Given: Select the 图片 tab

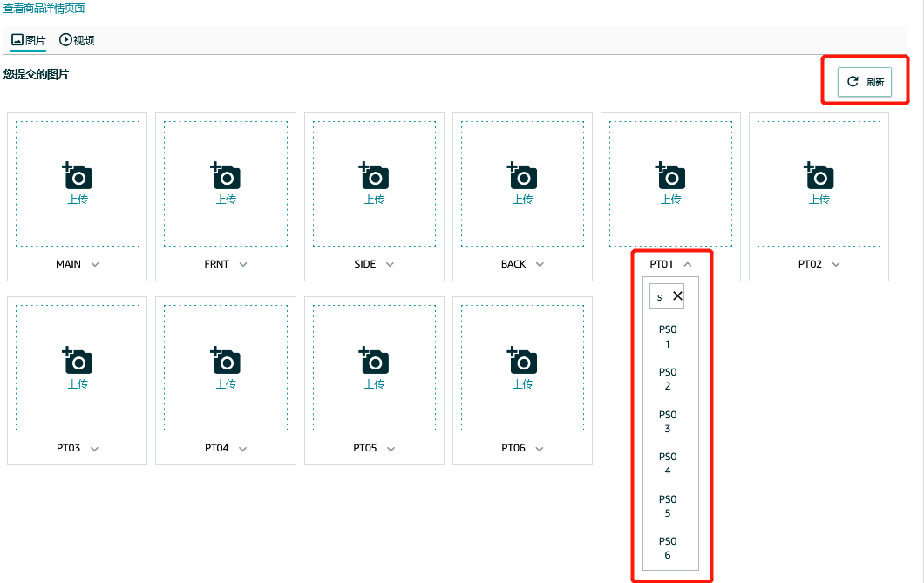Looking at the screenshot, I should coord(29,40).
